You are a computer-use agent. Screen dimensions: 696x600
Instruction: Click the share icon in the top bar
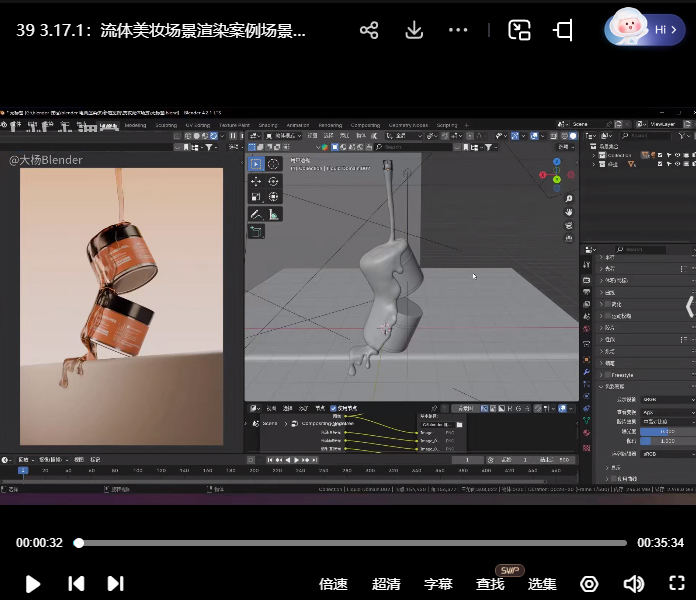click(x=369, y=30)
